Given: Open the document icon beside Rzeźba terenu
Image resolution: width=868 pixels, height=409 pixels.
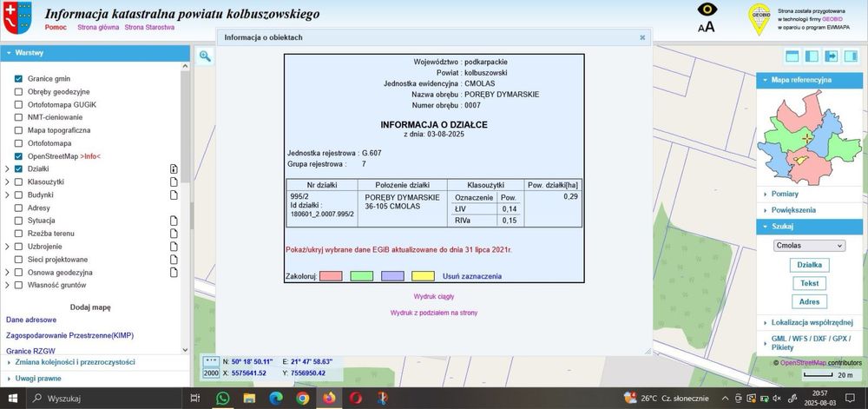Looking at the screenshot, I should 174,234.
